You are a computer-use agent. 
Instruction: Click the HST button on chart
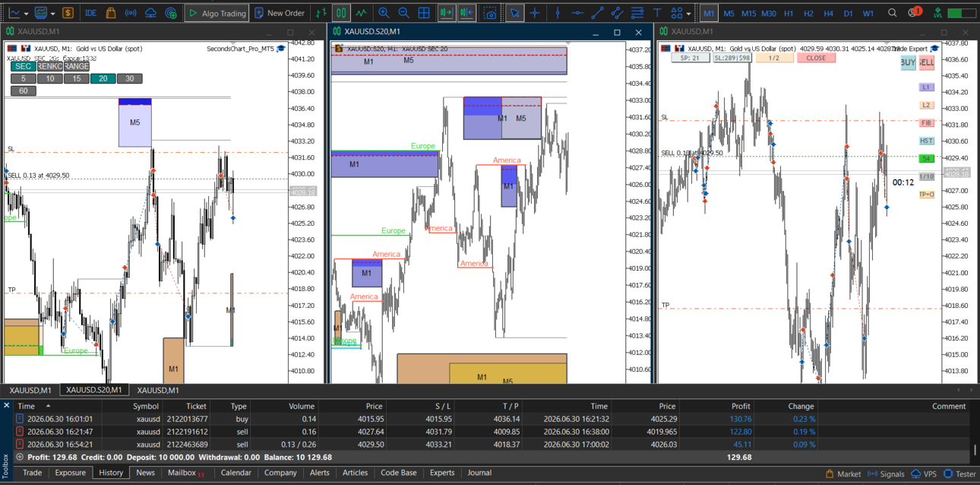[926, 141]
